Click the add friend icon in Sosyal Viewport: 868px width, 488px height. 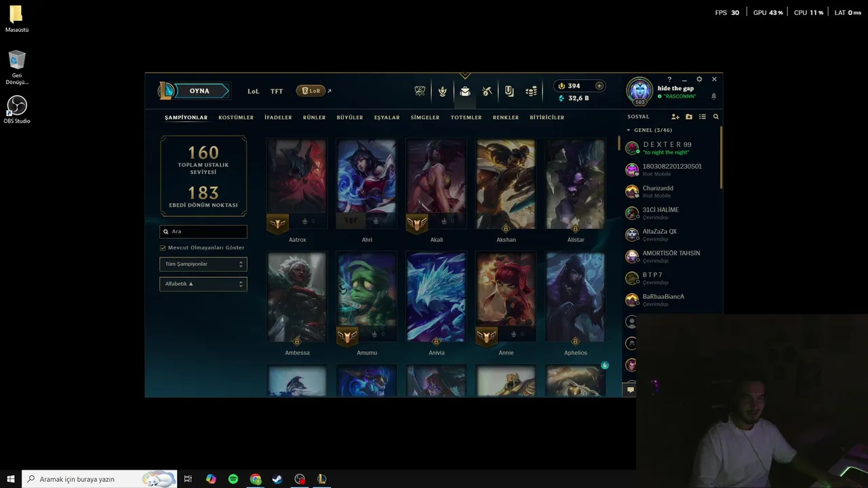pos(675,117)
